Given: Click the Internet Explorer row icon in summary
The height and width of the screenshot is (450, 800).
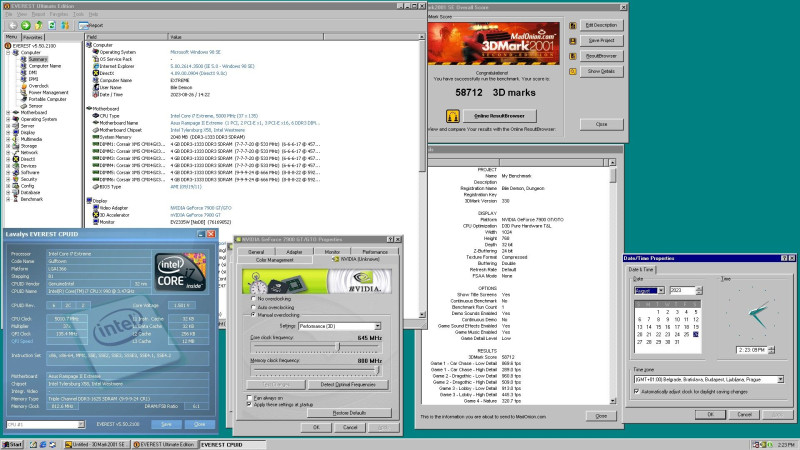Looking at the screenshot, I should [95, 66].
